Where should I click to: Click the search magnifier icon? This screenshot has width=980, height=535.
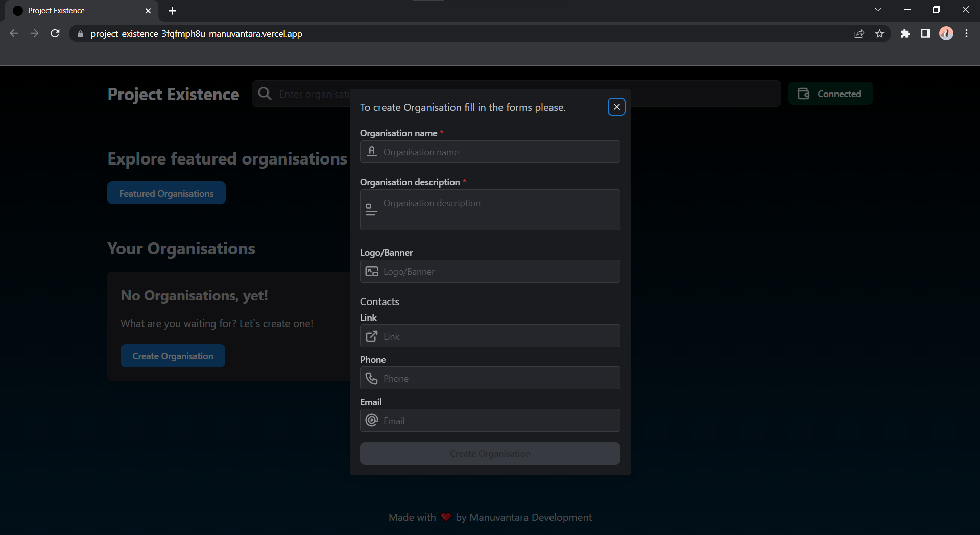[265, 94]
